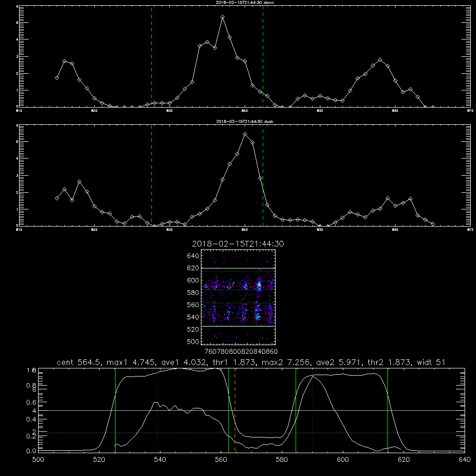476x476 pixels.
Task: Click heatmap x-axis label string 760780800820840860
Action: (241, 351)
